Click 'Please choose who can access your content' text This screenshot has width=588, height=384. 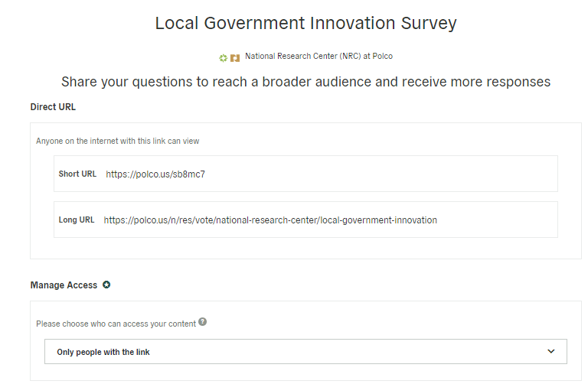116,324
